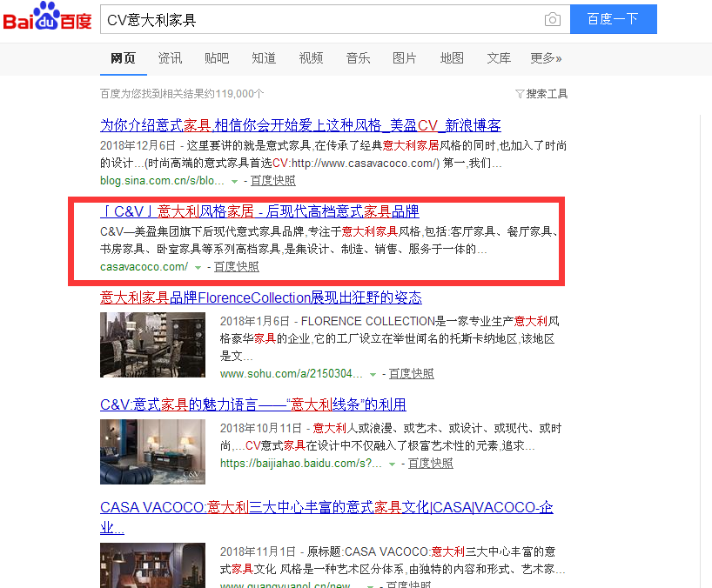712x588 pixels.
Task: Open the 地图 tab
Action: tap(452, 58)
